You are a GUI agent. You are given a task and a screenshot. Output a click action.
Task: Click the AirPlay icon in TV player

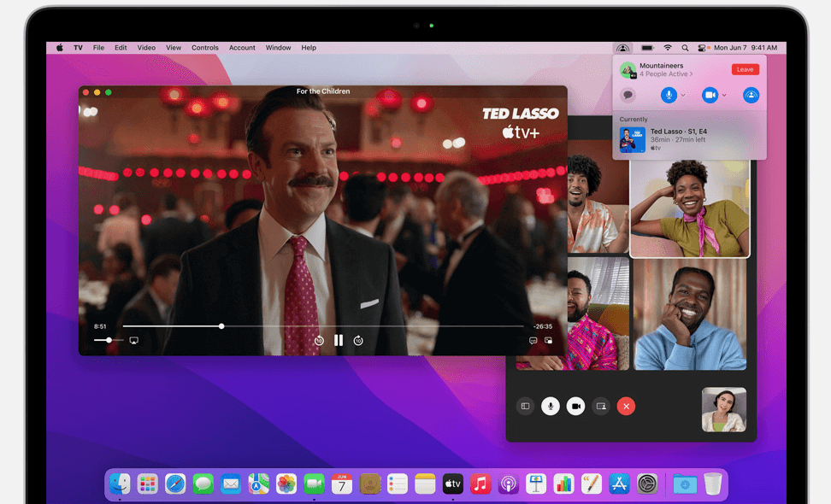pyautogui.click(x=134, y=341)
